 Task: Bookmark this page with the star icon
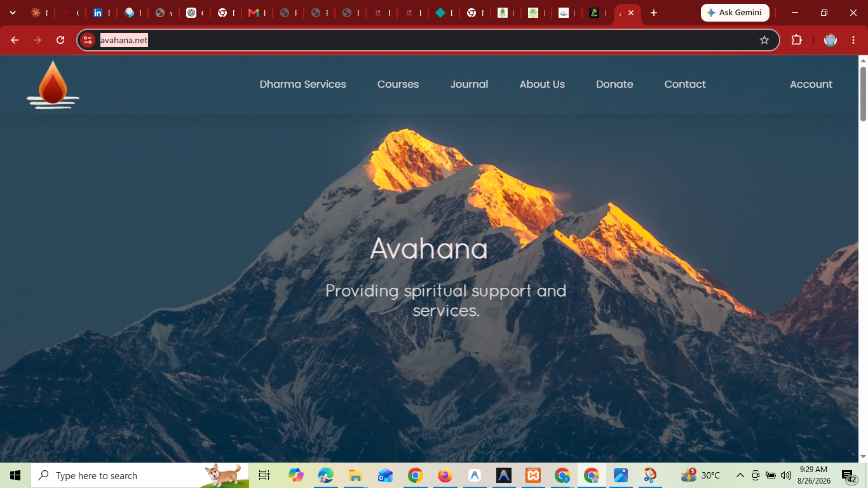pos(764,40)
